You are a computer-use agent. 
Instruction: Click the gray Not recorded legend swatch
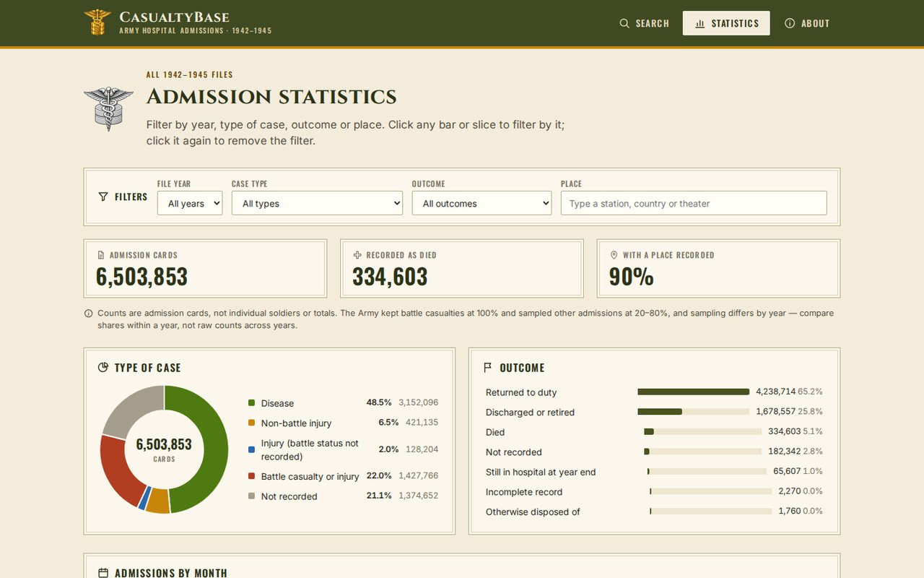[251, 496]
